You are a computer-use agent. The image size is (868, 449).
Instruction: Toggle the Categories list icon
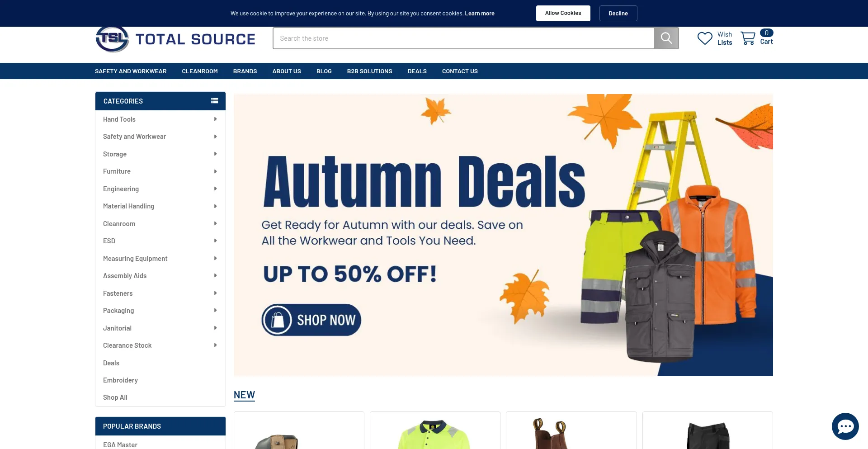coord(215,101)
